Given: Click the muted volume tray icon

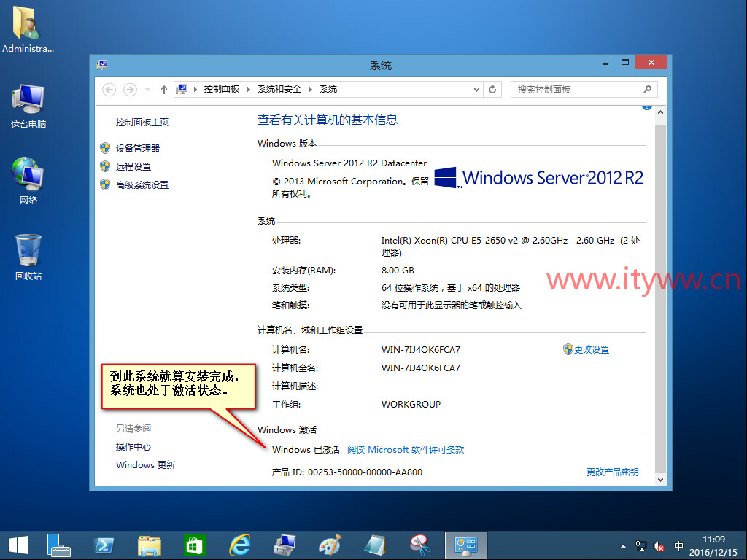Looking at the screenshot, I should [659, 547].
